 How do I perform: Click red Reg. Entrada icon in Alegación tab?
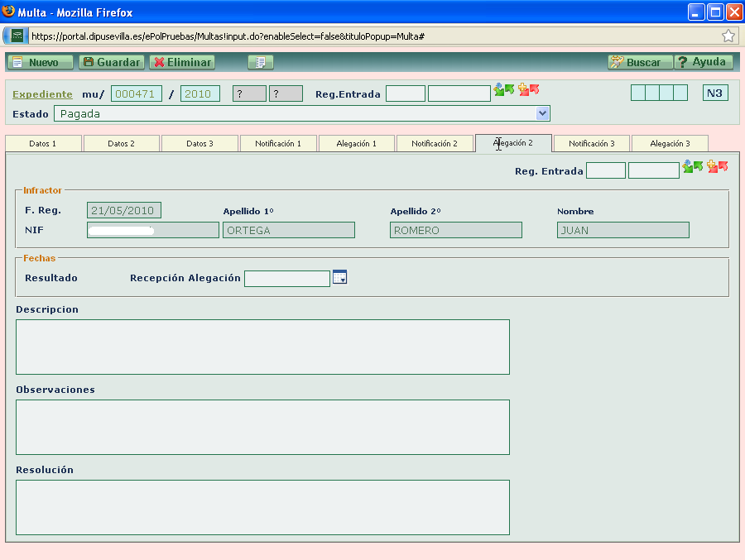pyautogui.click(x=717, y=167)
